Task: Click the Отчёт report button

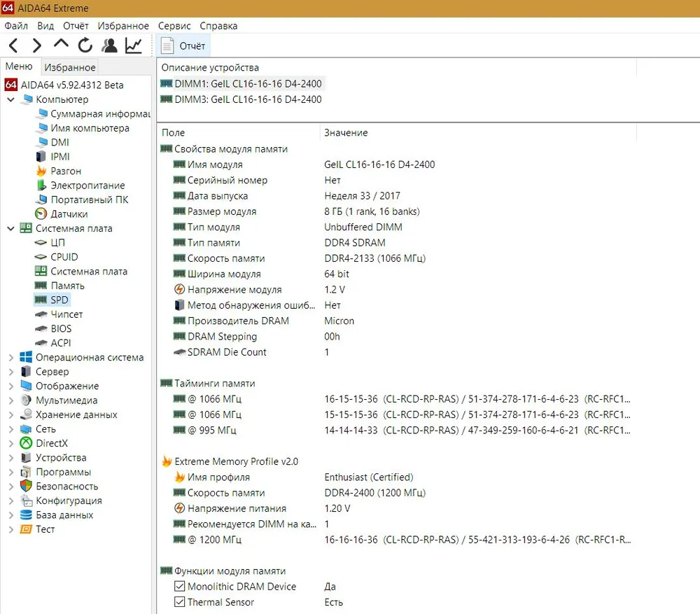Action: pyautogui.click(x=183, y=46)
